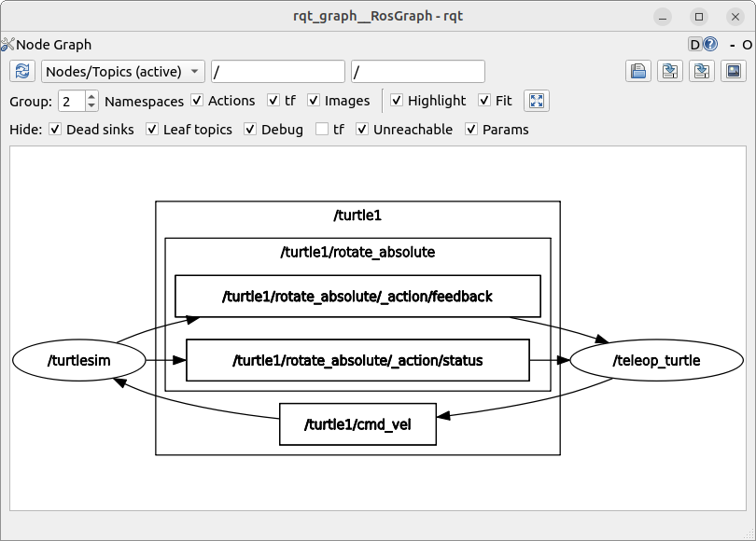
Task: Toggle the Leaf topics checkbox
Action: point(152,130)
